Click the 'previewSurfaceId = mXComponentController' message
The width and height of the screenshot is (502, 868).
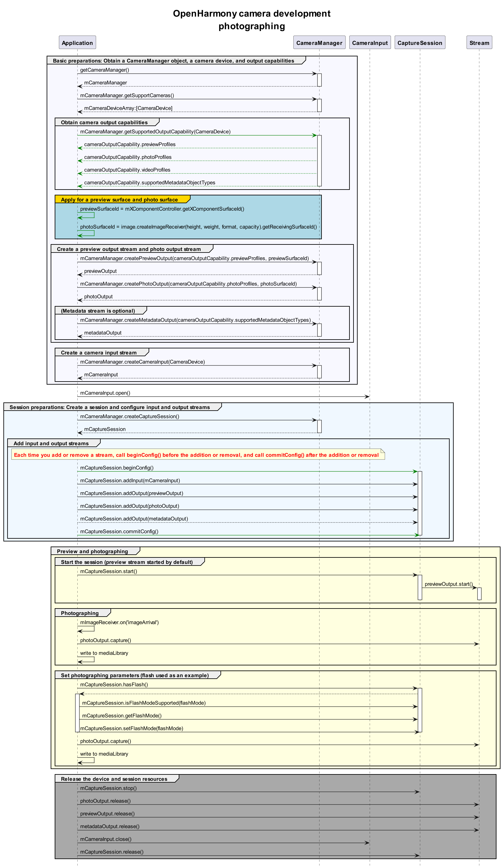click(x=162, y=209)
